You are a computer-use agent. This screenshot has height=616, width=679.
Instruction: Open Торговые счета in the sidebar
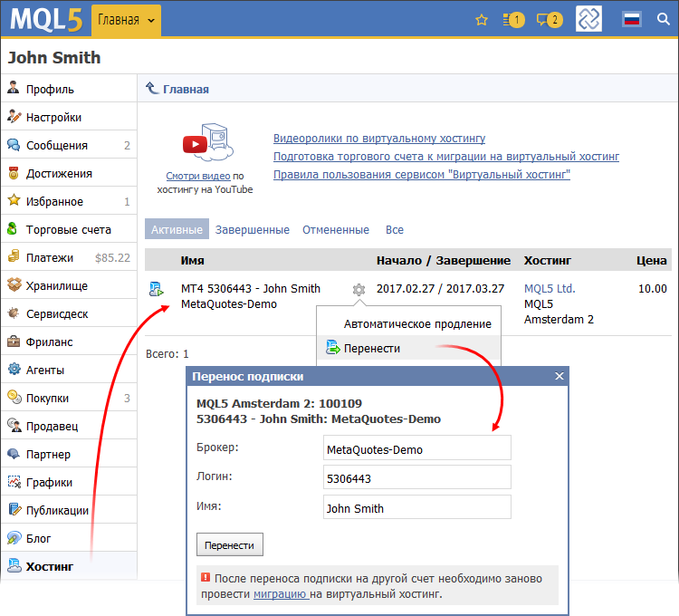(69, 229)
